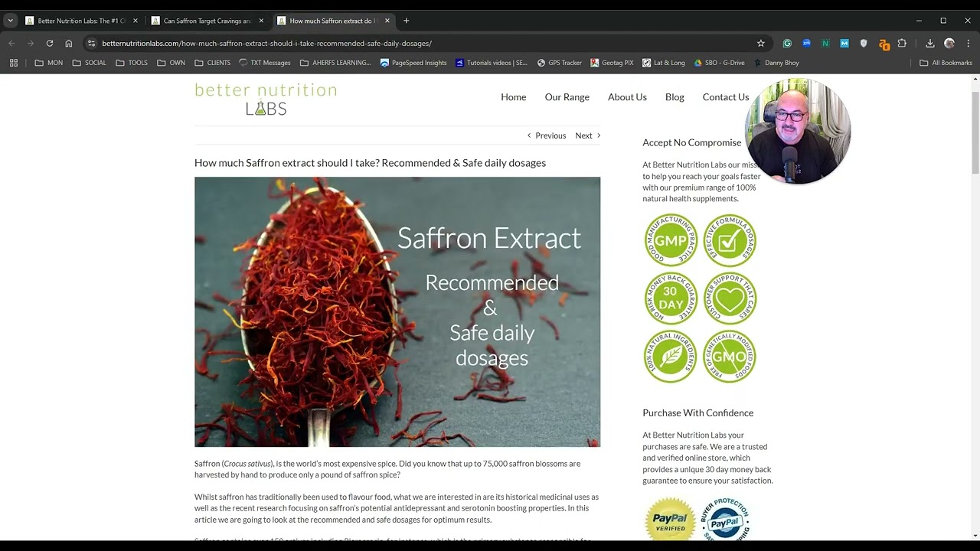980x551 pixels.
Task: Go to Home in site menu
Action: (x=513, y=97)
